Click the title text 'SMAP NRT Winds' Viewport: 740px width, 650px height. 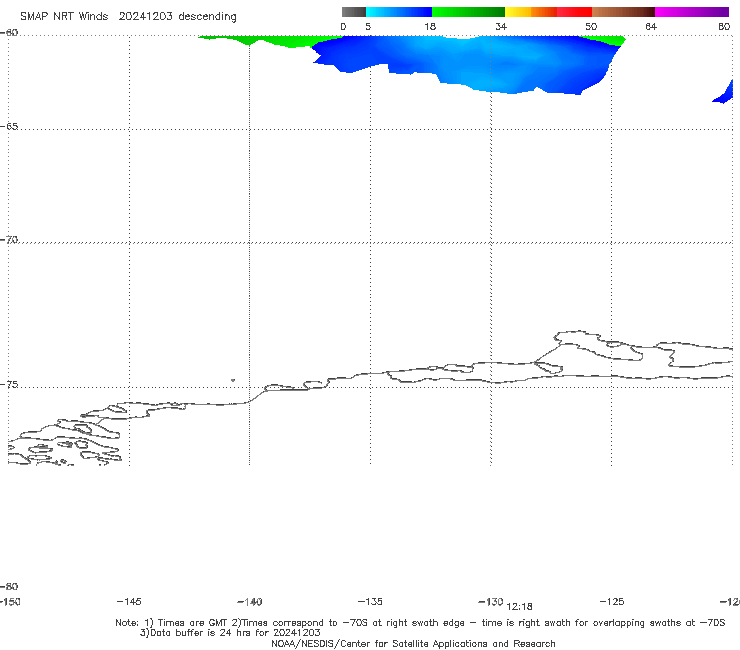64,16
